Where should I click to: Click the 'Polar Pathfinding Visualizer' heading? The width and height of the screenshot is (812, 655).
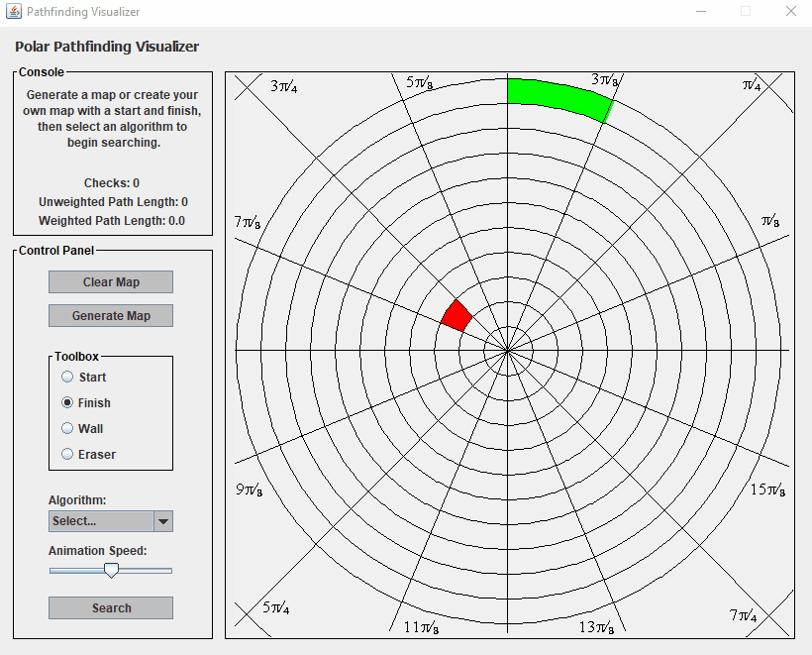click(x=107, y=47)
